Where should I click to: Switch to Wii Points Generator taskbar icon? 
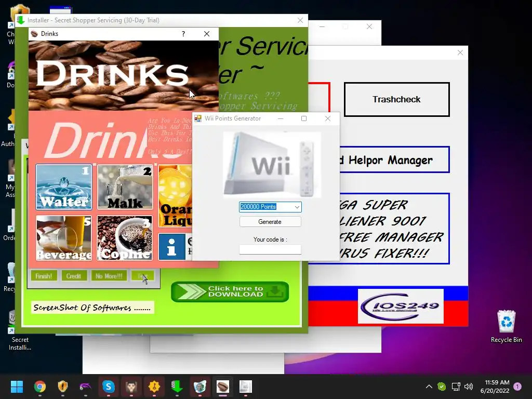[x=246, y=387]
